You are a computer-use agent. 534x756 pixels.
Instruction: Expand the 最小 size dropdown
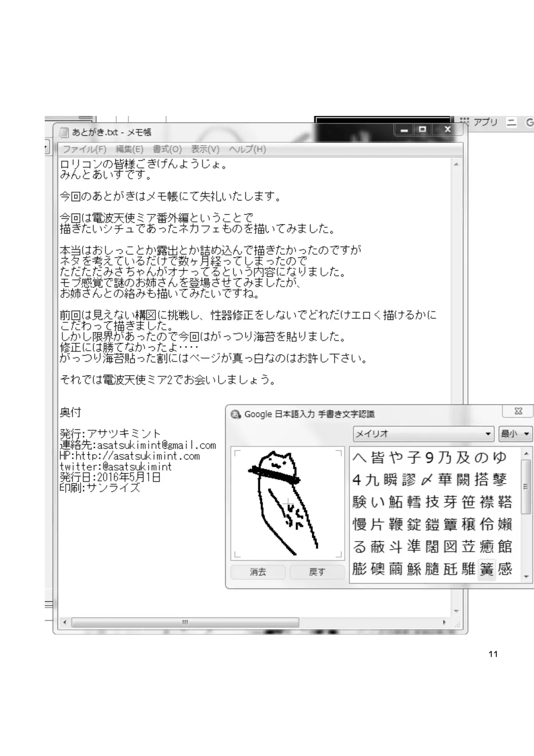point(515,434)
